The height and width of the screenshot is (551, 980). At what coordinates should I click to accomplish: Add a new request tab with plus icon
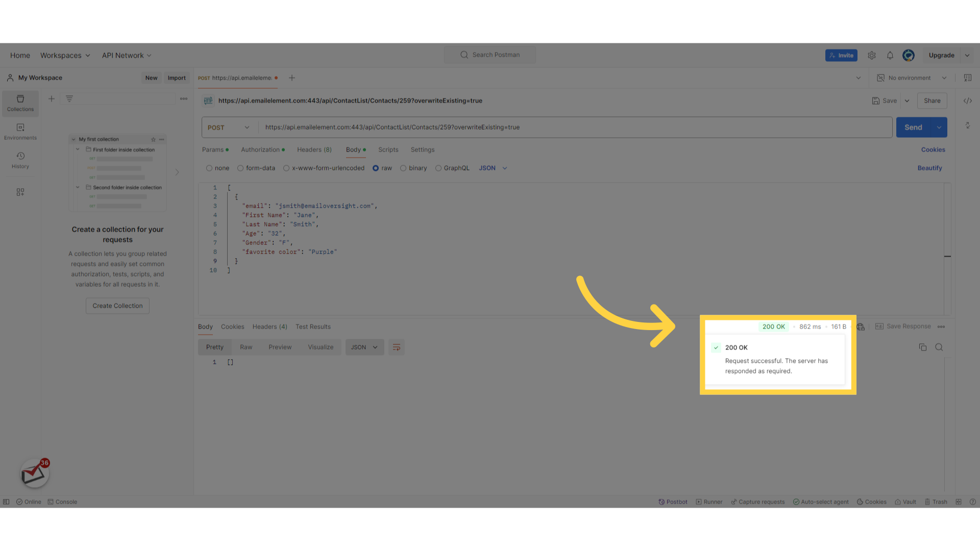point(292,78)
